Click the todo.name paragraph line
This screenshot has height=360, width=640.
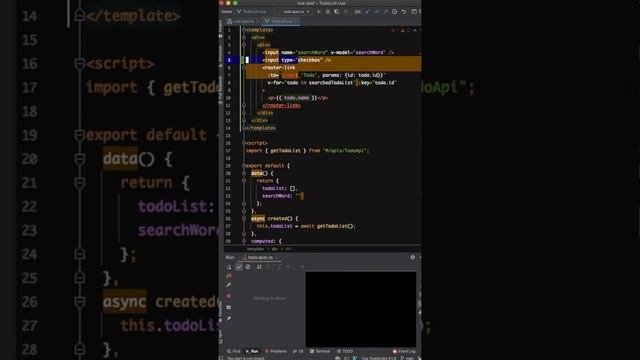(x=298, y=98)
